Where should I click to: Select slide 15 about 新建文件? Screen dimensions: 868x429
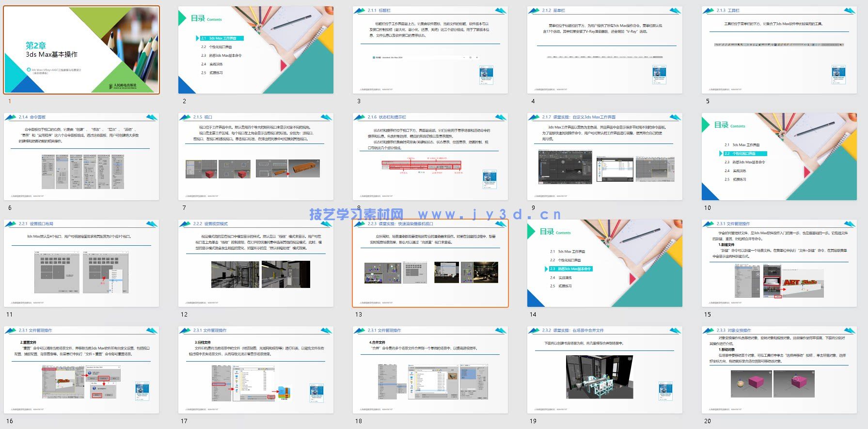pos(779,263)
